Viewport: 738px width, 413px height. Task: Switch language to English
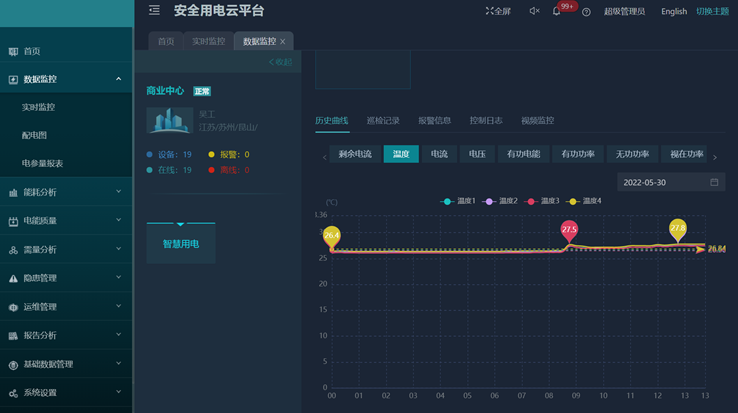(x=674, y=11)
